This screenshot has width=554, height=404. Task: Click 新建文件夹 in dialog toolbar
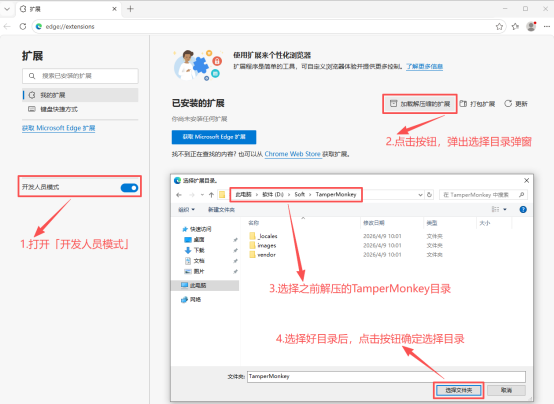click(x=221, y=210)
